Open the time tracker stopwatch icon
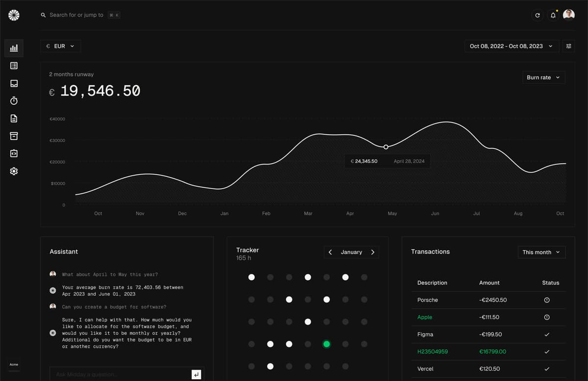 coord(14,101)
